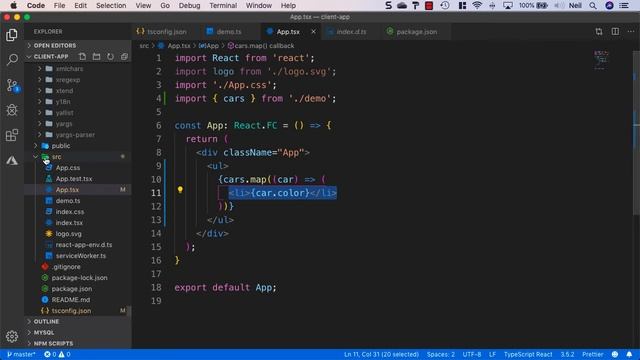Open the Selection menu
640x360 pixels.
click(x=111, y=6)
